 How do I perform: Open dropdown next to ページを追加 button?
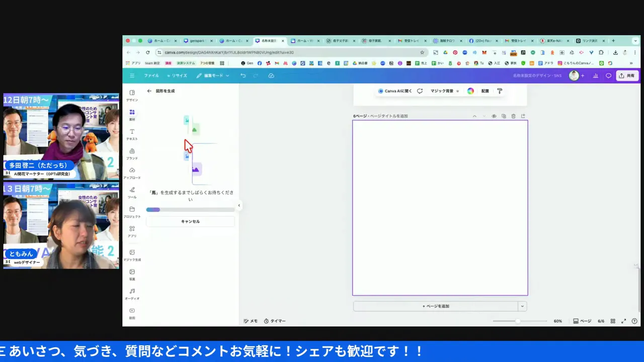point(522,306)
